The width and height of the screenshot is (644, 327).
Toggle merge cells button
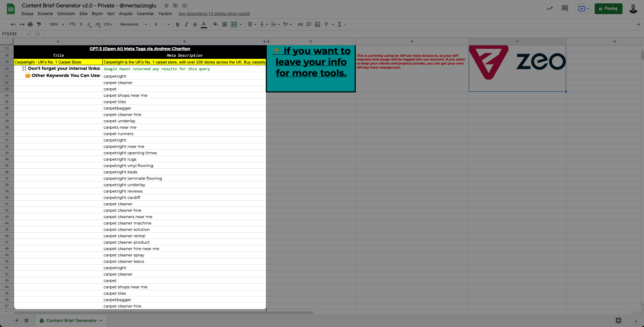(234, 25)
